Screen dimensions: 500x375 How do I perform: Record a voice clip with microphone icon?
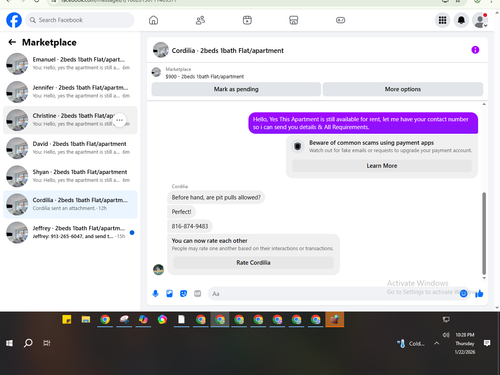click(x=155, y=294)
